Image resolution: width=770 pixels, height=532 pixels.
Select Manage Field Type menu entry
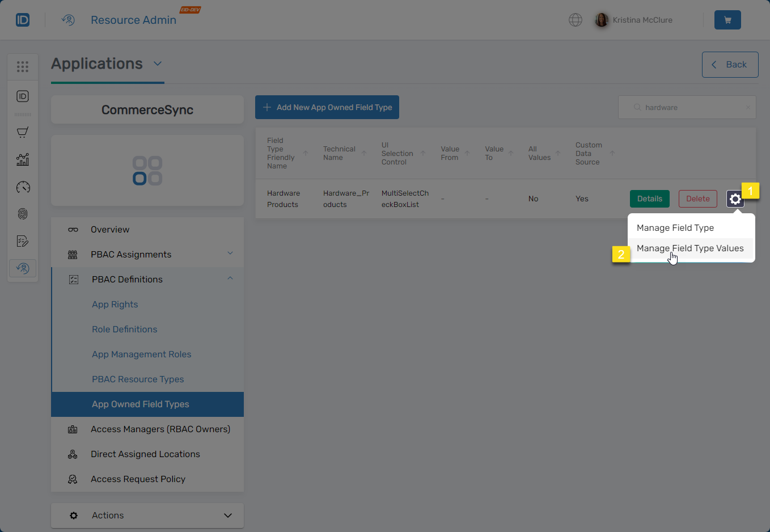coord(675,228)
